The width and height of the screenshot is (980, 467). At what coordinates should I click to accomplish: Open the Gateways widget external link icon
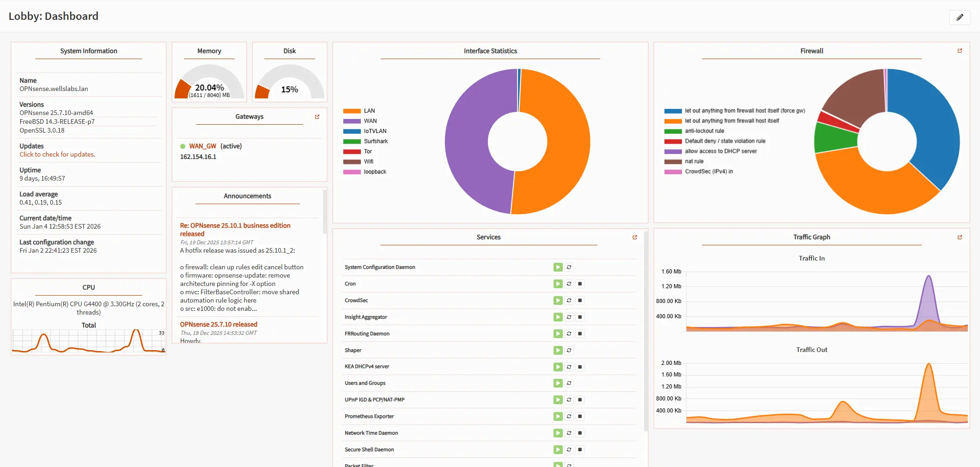point(317,117)
